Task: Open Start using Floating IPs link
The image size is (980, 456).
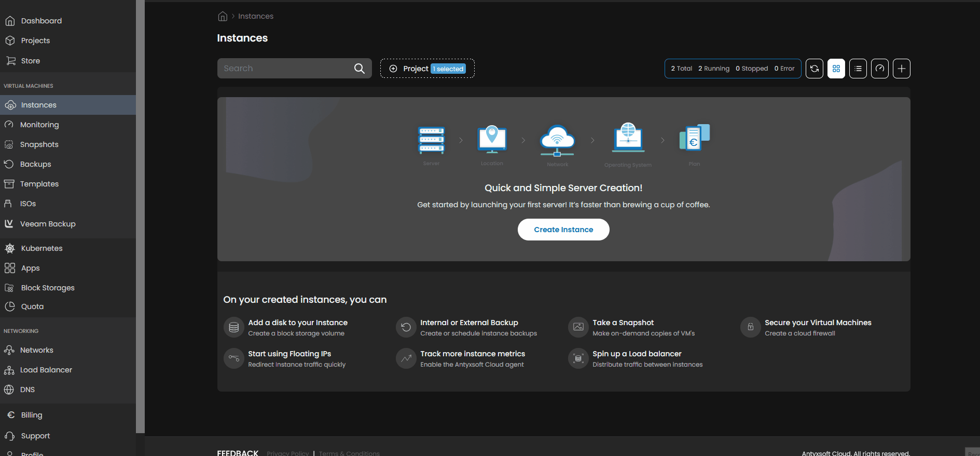Action: 289,354
